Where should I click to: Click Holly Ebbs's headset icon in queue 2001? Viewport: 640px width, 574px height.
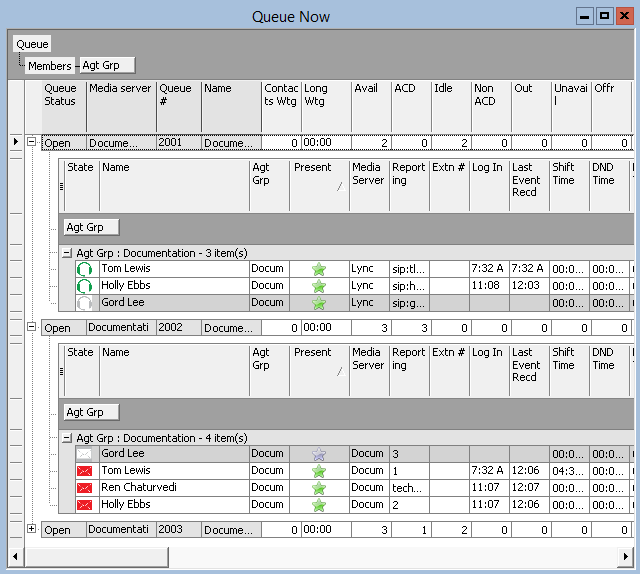pyautogui.click(x=85, y=286)
